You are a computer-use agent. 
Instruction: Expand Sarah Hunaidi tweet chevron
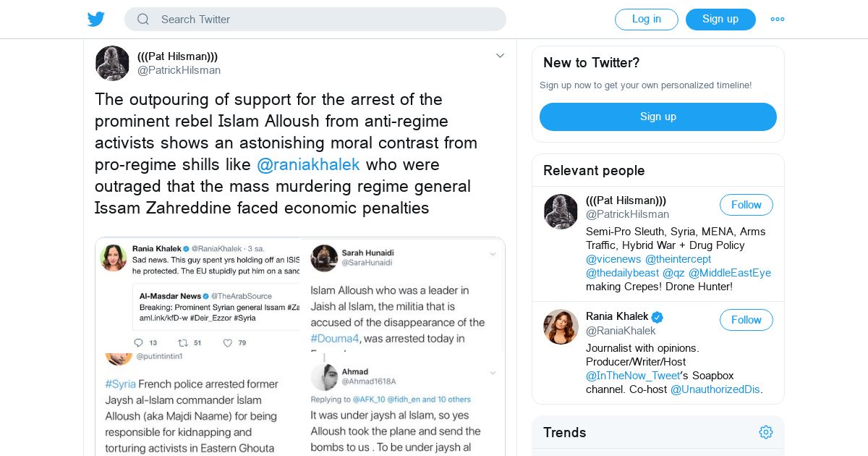coord(493,254)
